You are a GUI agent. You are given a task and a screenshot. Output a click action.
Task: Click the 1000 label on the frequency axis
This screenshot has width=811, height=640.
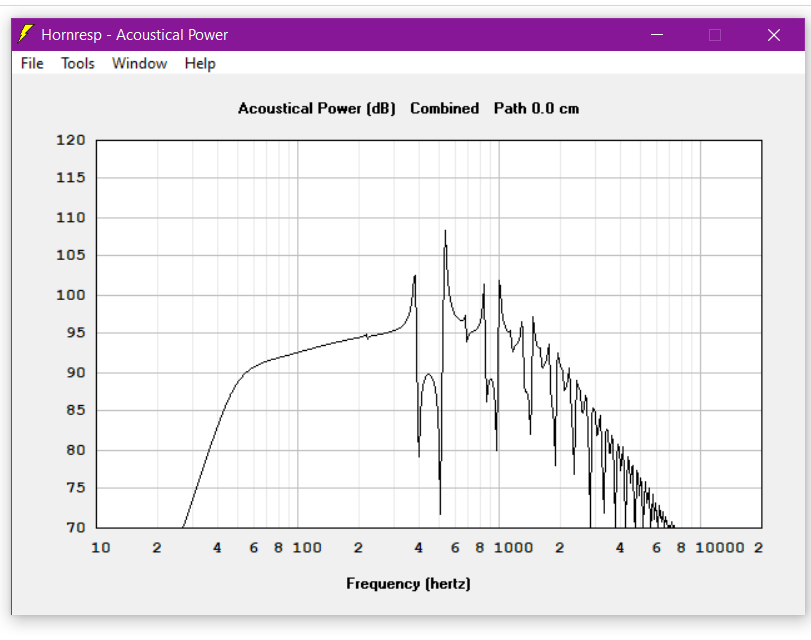tap(513, 547)
